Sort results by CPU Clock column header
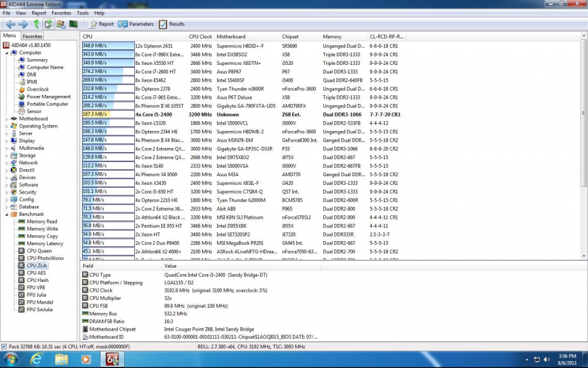The image size is (588, 368). click(x=200, y=37)
